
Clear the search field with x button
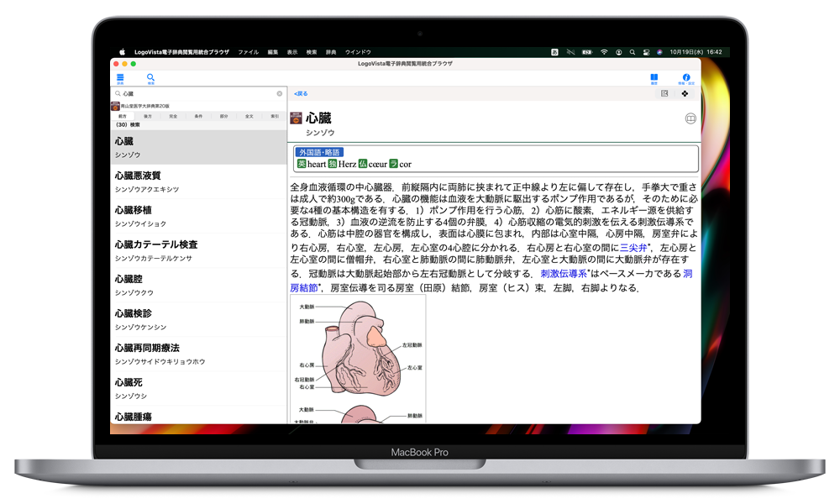pos(279,93)
